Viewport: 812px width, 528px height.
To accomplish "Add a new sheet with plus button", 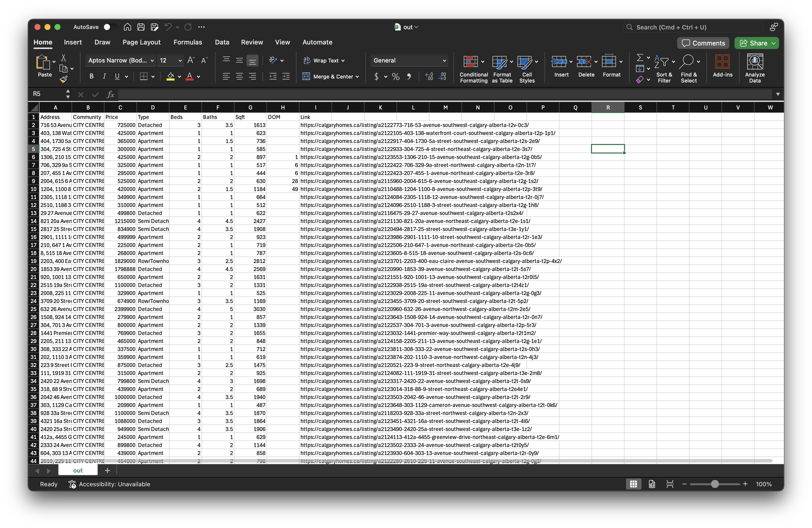I will tap(107, 471).
